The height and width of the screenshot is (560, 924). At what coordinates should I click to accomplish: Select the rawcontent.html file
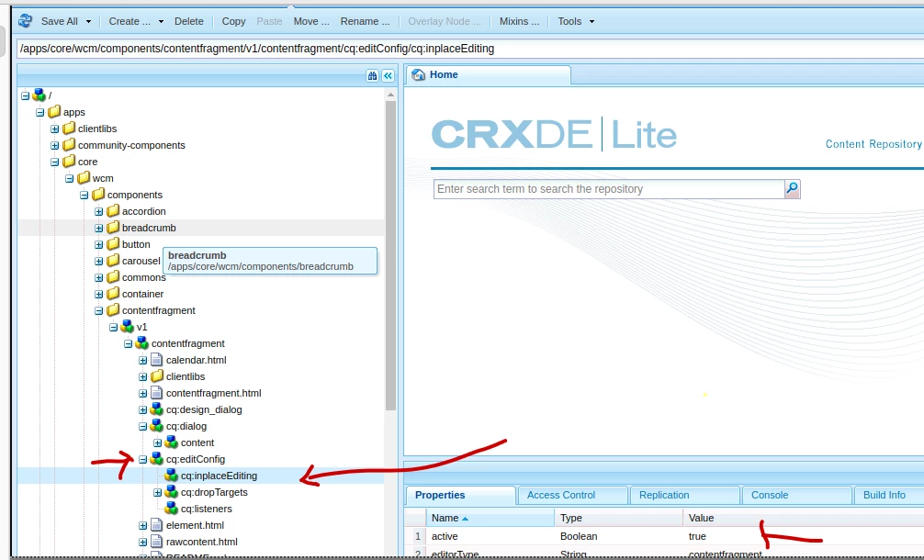pos(201,542)
